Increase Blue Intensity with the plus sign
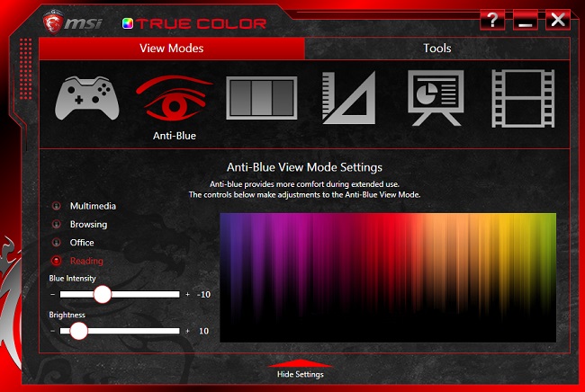585x392 pixels. (188, 294)
